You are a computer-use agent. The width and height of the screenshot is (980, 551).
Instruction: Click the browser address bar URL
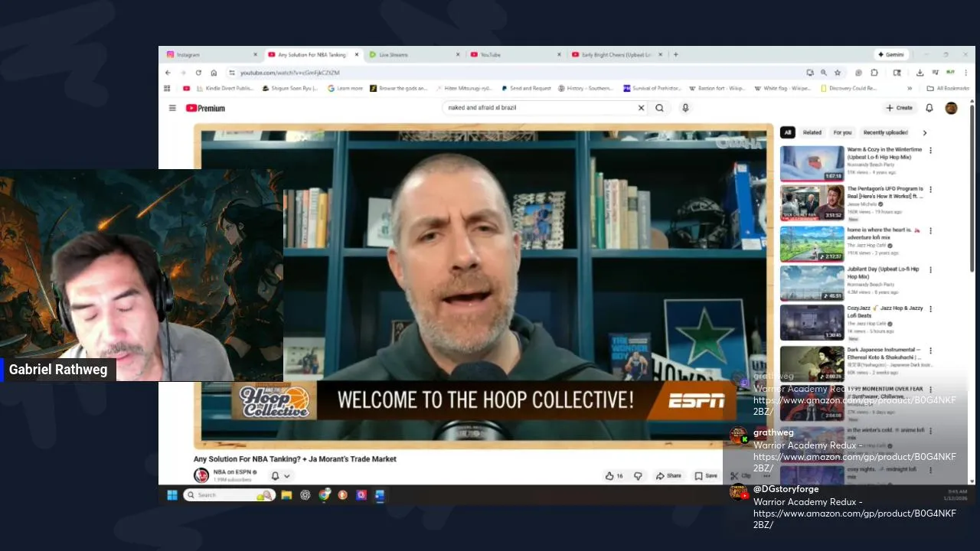coord(290,73)
